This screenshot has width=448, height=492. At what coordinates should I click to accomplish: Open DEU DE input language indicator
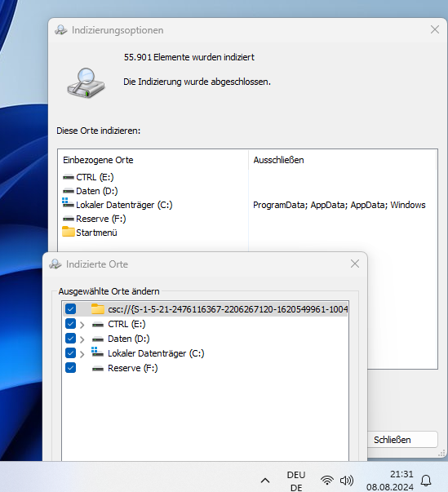(x=296, y=481)
